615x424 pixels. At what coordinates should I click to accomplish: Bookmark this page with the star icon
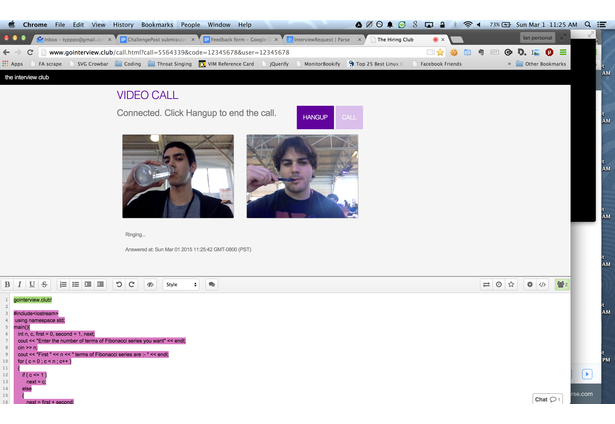pyautogui.click(x=440, y=52)
